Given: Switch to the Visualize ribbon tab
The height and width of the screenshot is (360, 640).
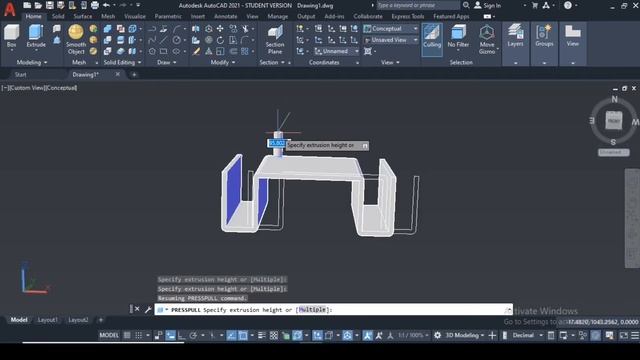Looking at the screenshot, I should tap(135, 16).
